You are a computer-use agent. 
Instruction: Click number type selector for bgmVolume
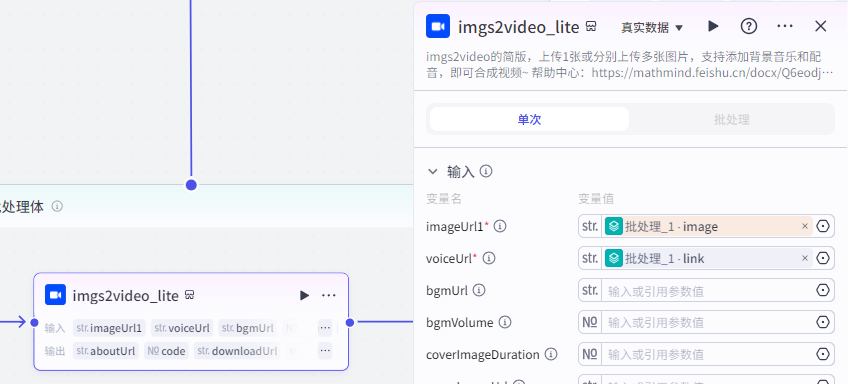click(590, 322)
